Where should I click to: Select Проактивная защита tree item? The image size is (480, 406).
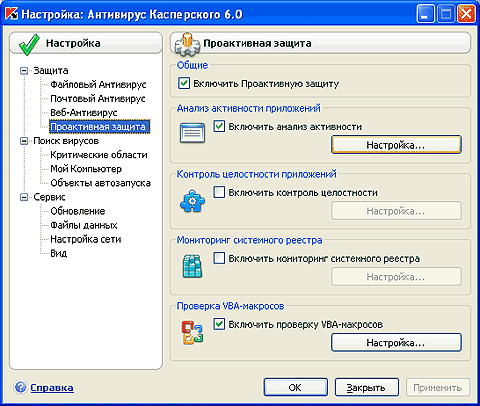point(99,127)
